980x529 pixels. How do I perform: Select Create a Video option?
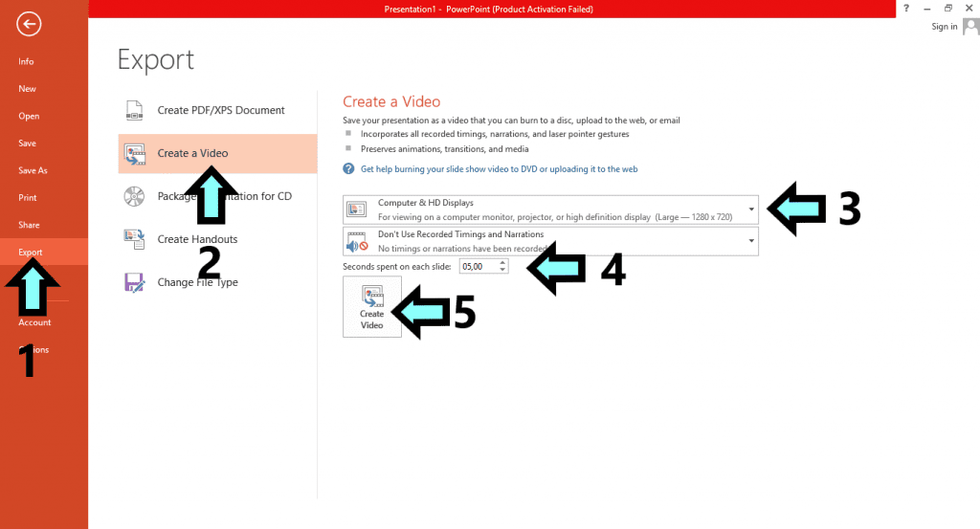(217, 153)
